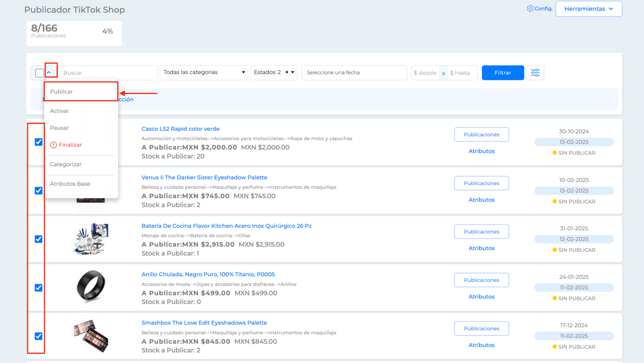This screenshot has height=363, width=644.
Task: Uncheck the Venus Ii Eyeshadow Palette checkbox
Action: (39, 191)
